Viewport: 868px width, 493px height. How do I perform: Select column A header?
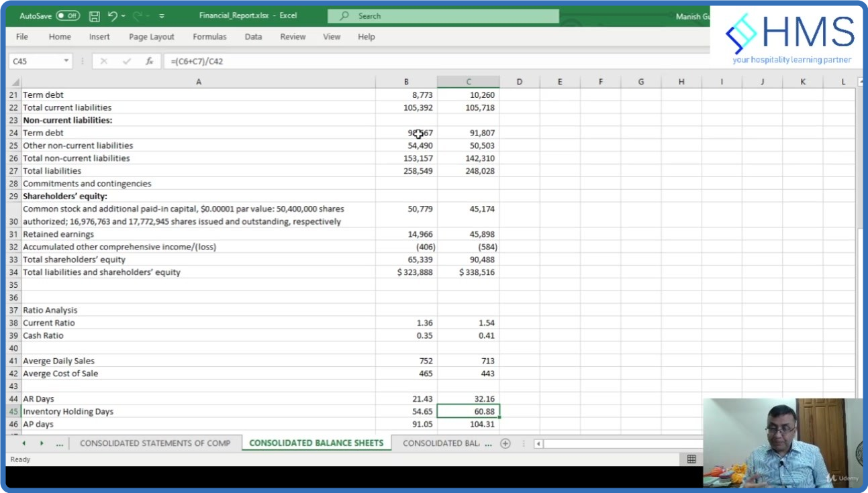[199, 82]
